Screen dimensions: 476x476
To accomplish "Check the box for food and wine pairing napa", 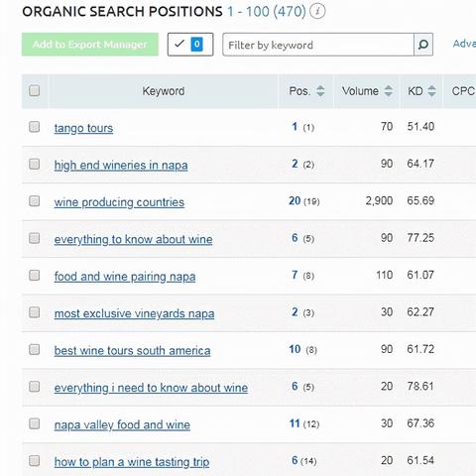I will (x=34, y=275).
